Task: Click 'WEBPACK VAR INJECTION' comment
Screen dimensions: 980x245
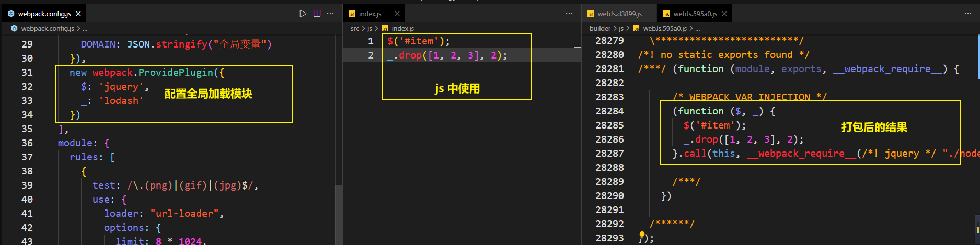Action: pos(750,97)
